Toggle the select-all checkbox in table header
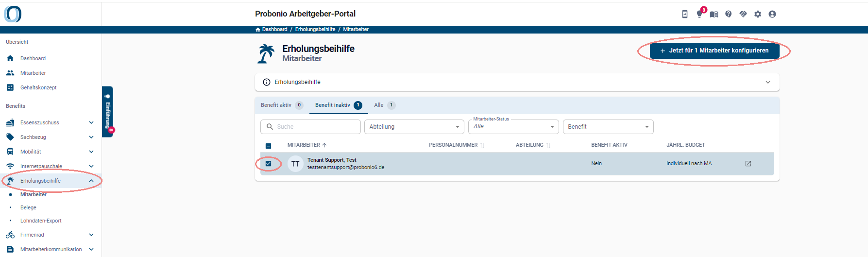The width and height of the screenshot is (868, 257). point(269,146)
